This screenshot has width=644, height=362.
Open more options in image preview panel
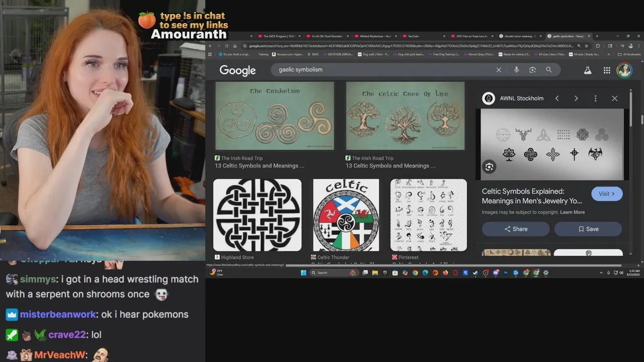pyautogui.click(x=595, y=99)
